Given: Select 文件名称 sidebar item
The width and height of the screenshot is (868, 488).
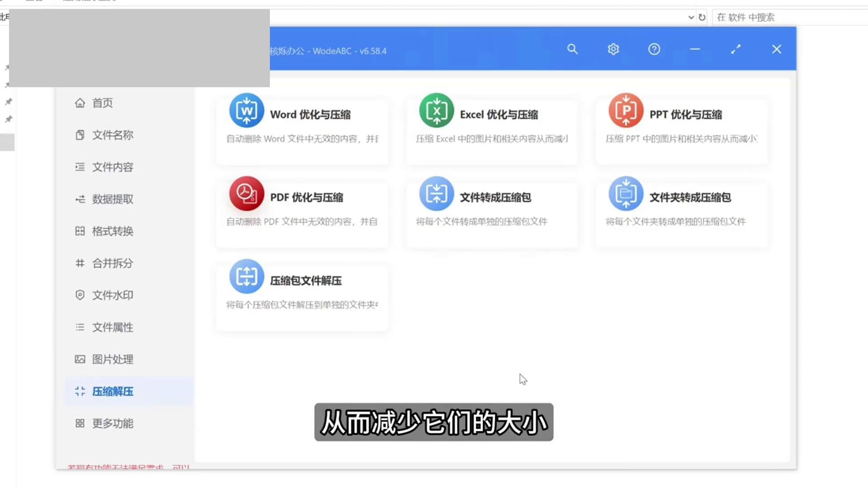Looking at the screenshot, I should [x=112, y=135].
